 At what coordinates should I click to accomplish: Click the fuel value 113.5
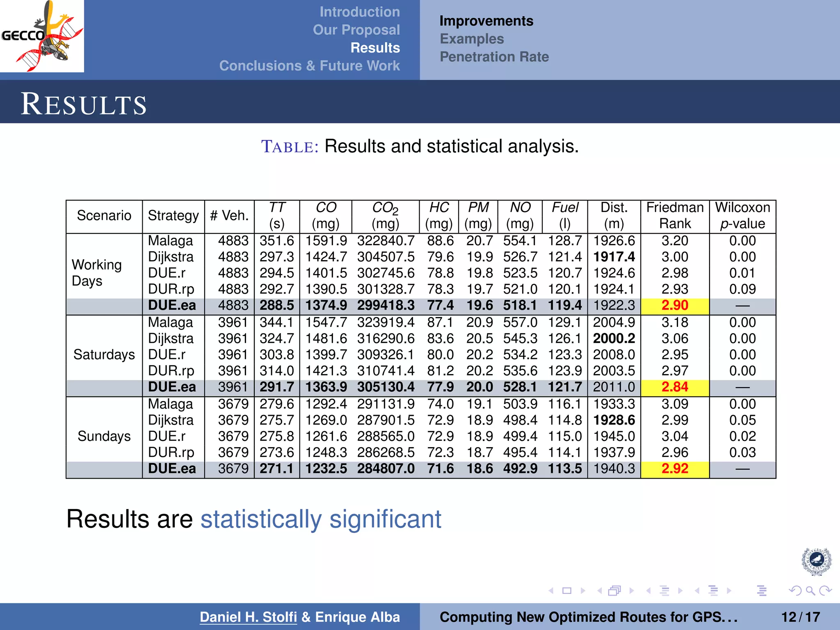565,468
